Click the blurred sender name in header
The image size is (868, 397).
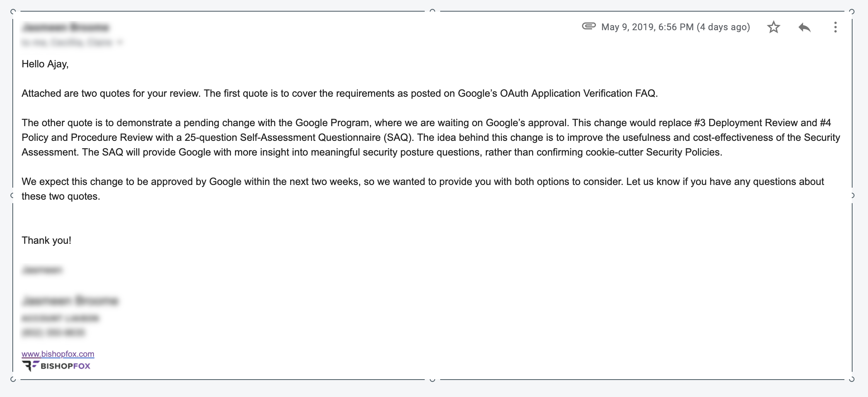[66, 27]
